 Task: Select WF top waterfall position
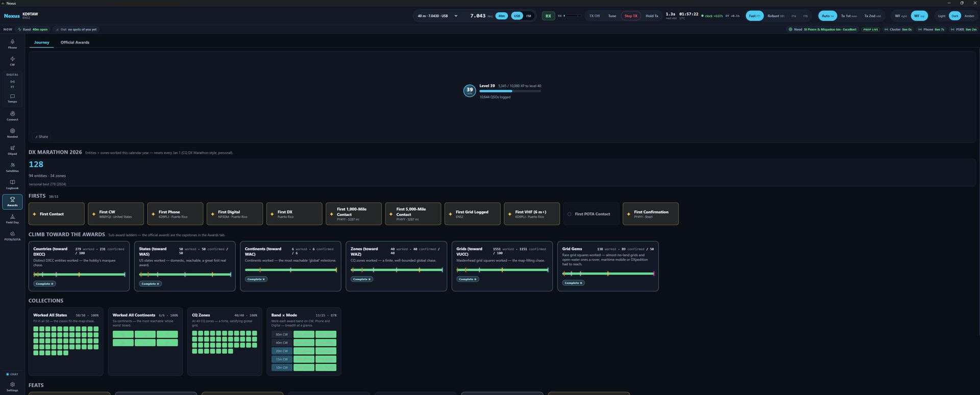pyautogui.click(x=919, y=16)
